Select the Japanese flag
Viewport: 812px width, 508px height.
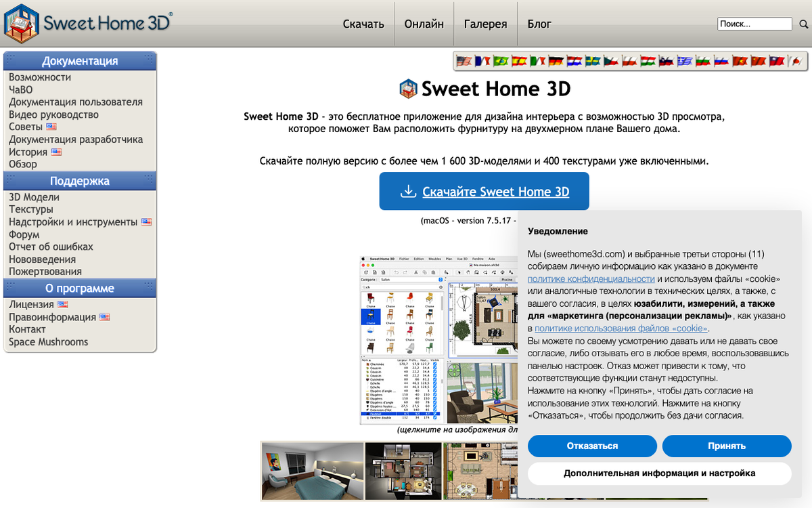pyautogui.click(x=795, y=61)
